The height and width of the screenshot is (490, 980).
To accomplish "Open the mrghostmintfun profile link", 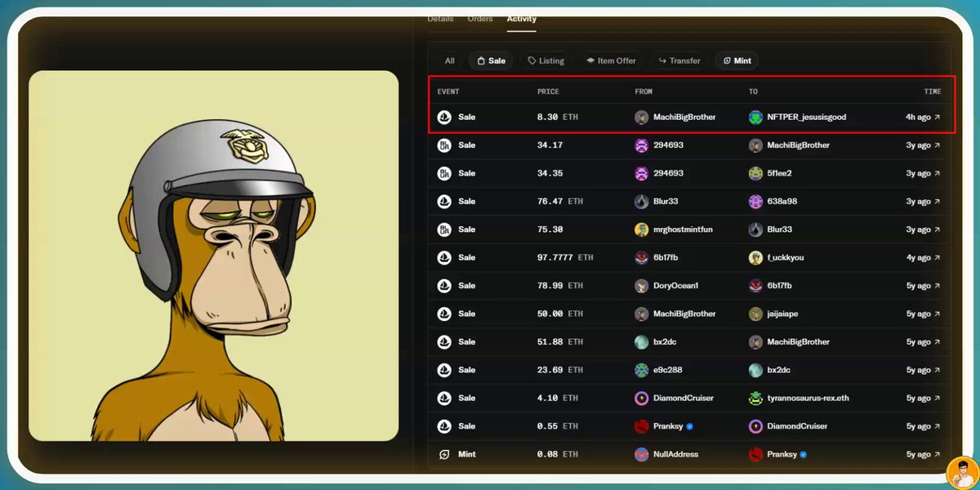I will (x=683, y=229).
